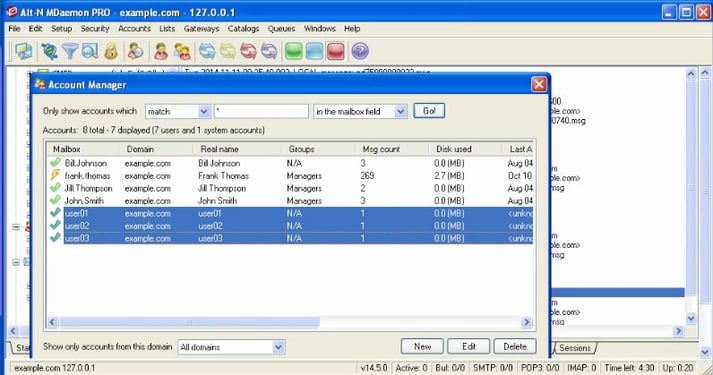Open the All domains dropdown

[x=231, y=347]
